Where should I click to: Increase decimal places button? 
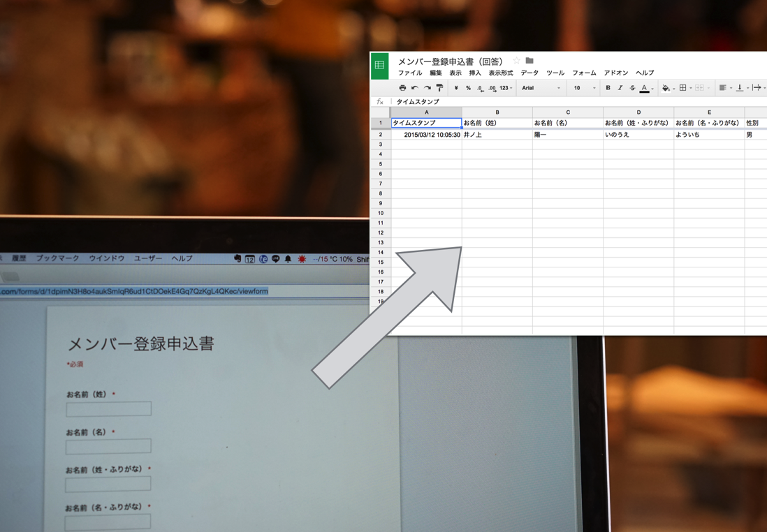click(x=492, y=88)
